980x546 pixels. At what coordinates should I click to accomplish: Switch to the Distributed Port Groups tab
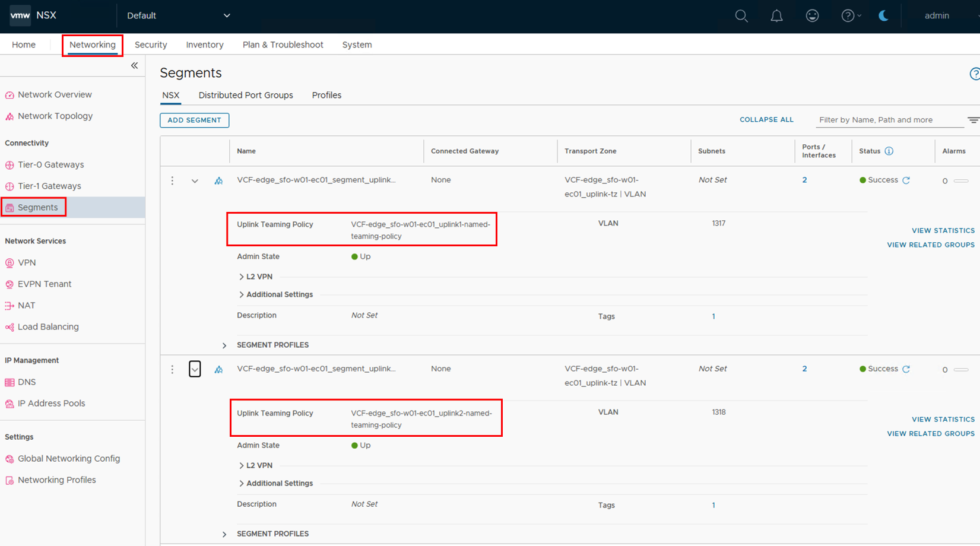[x=246, y=96]
